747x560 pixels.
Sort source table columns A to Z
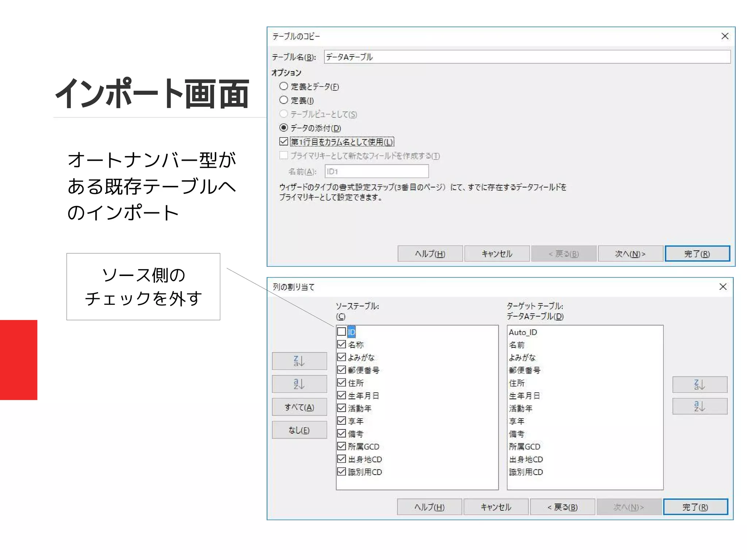pyautogui.click(x=299, y=384)
